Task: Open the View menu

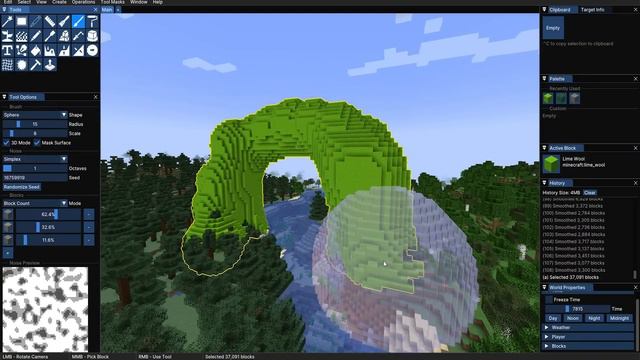Action: click(x=41, y=2)
